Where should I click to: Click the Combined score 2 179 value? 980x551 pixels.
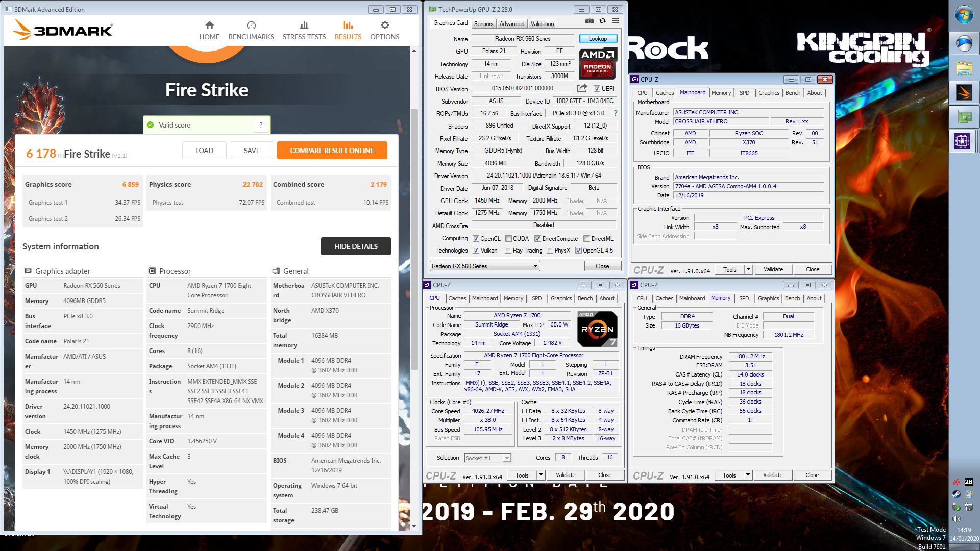[378, 184]
